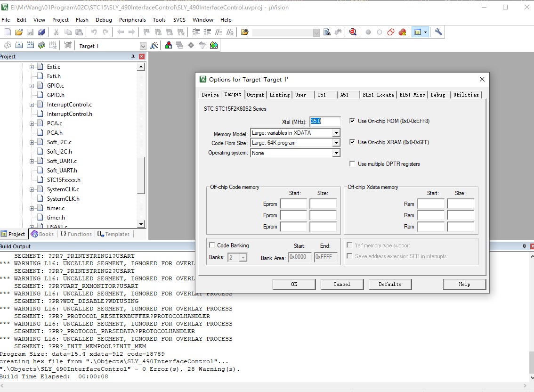
Task: Open the Target 1 selector dropdown
Action: click(143, 46)
